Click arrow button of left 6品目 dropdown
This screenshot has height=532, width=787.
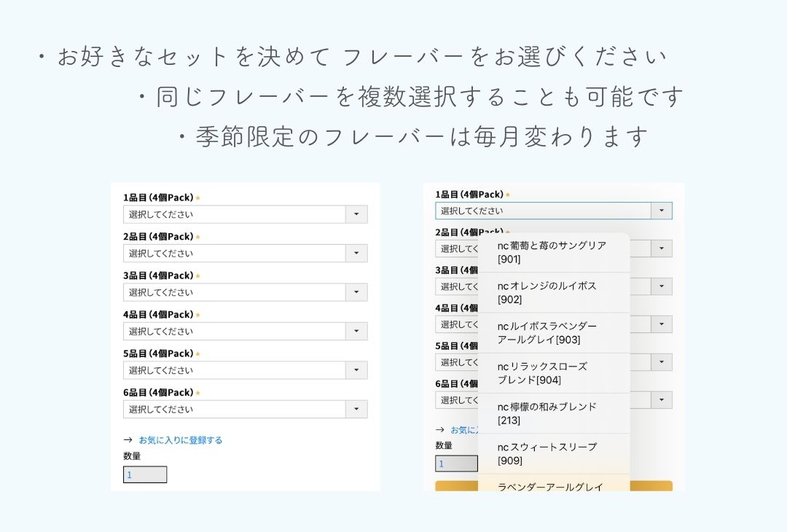click(356, 410)
